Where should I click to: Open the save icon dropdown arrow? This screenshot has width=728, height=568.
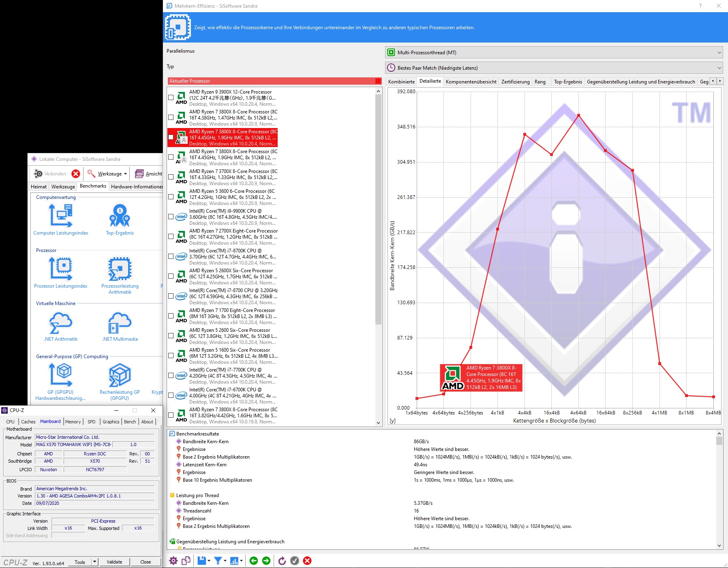(209, 561)
